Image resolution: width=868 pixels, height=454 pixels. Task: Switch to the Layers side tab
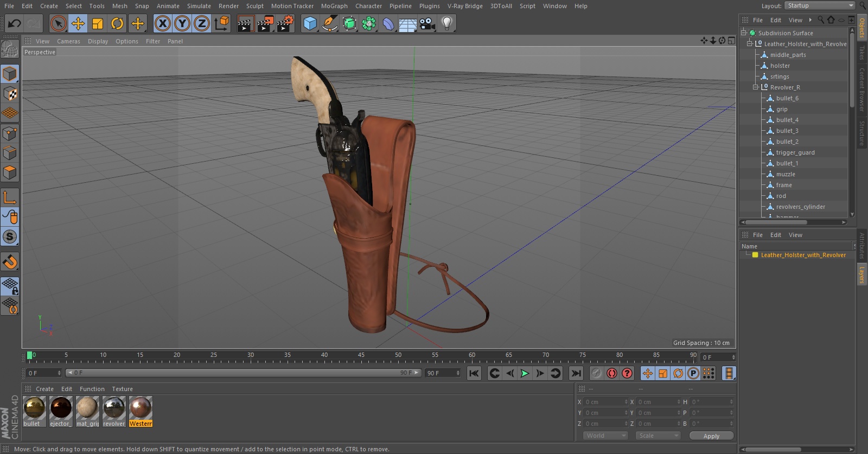pos(862,274)
